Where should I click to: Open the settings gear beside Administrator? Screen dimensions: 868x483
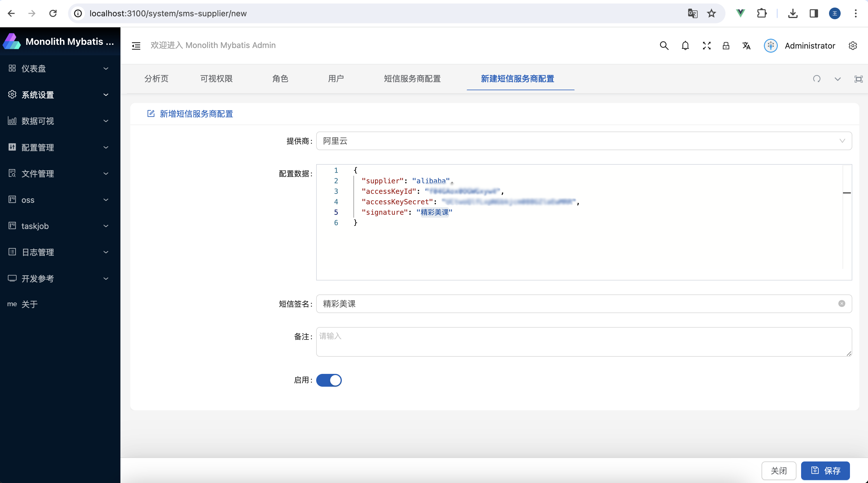853,45
